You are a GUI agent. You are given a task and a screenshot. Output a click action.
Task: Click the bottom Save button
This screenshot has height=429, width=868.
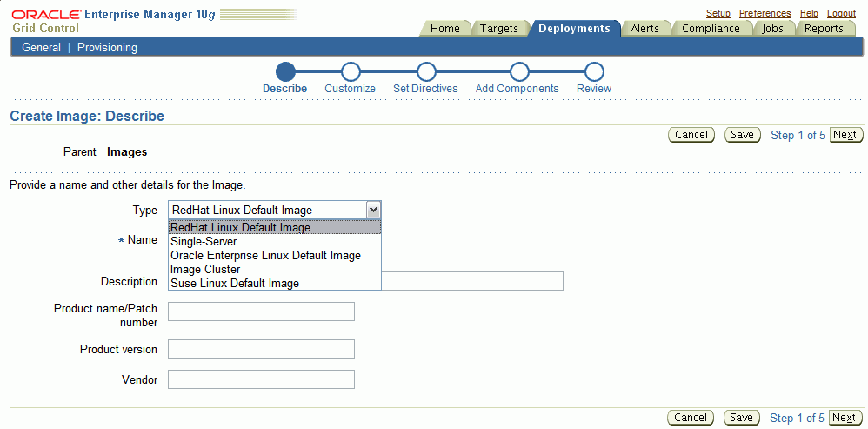(741, 418)
